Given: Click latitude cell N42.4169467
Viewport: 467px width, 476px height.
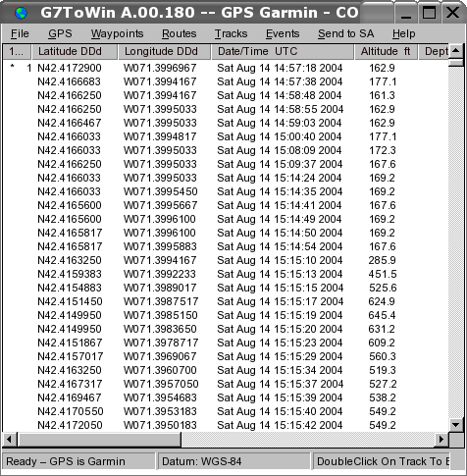Looking at the screenshot, I should pos(70,397).
